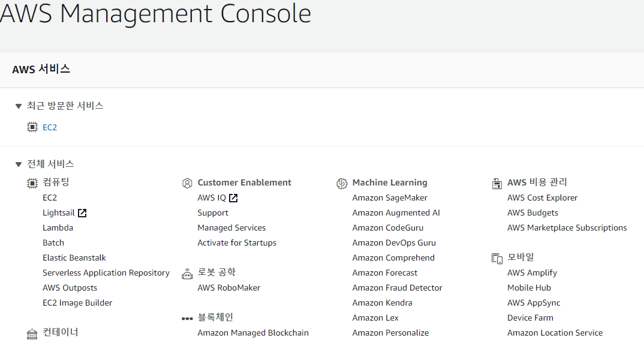
Task: Click the external link icon beside AWS IQ
Action: click(233, 198)
